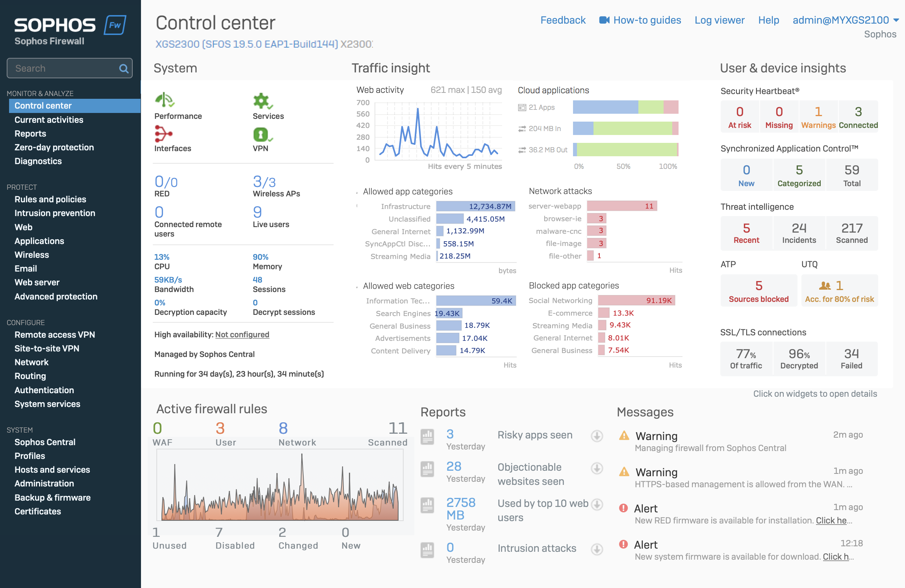905x588 pixels.
Task: Open the Reports menu item
Action: point(30,133)
